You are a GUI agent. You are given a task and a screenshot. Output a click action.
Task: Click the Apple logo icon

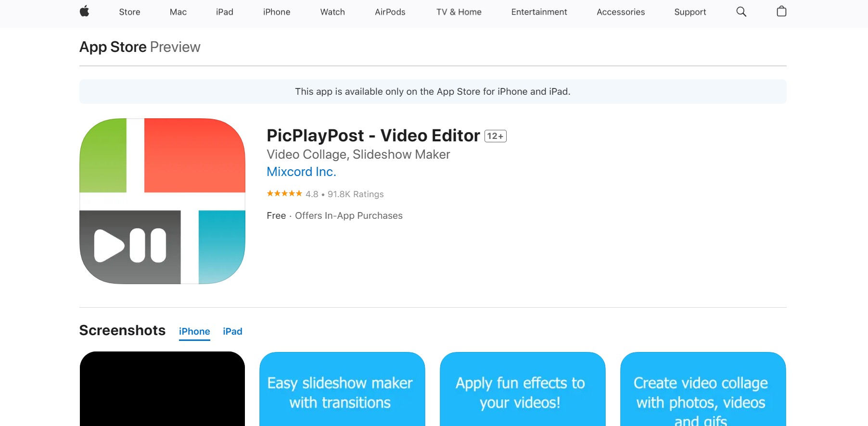(x=85, y=12)
